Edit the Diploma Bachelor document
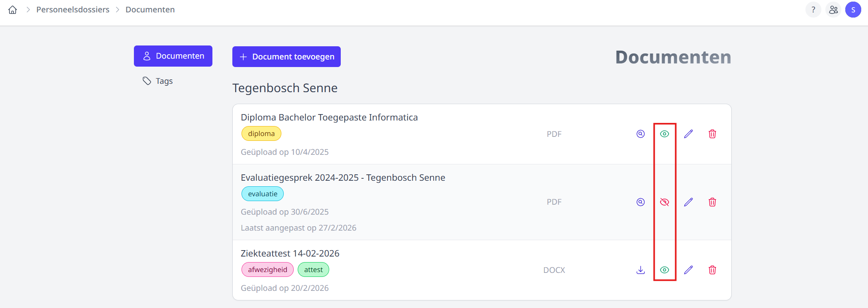 688,134
